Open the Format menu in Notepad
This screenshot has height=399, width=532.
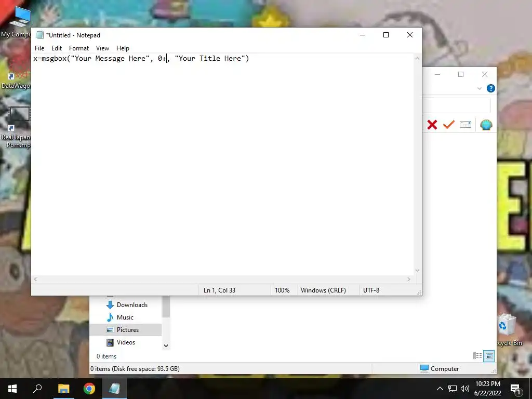point(79,48)
